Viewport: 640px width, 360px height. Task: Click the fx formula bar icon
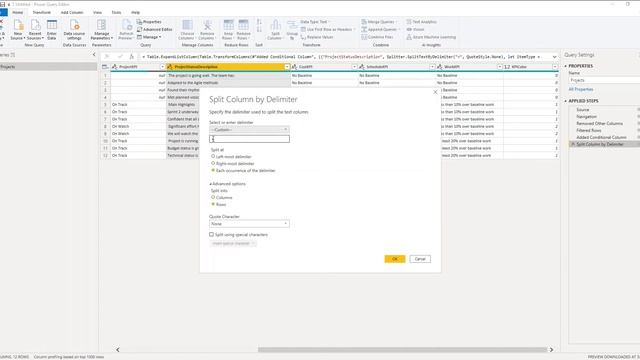(131, 57)
